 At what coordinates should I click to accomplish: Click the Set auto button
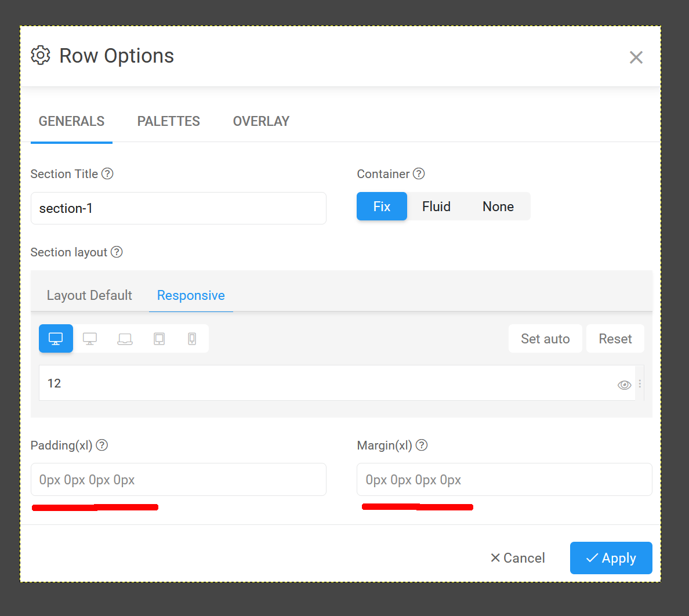coord(545,339)
